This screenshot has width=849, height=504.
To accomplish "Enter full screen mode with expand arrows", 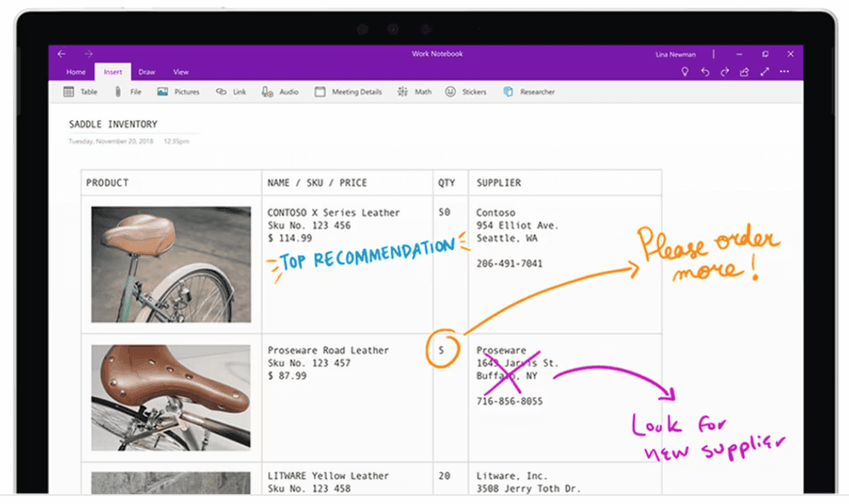I will 765,72.
